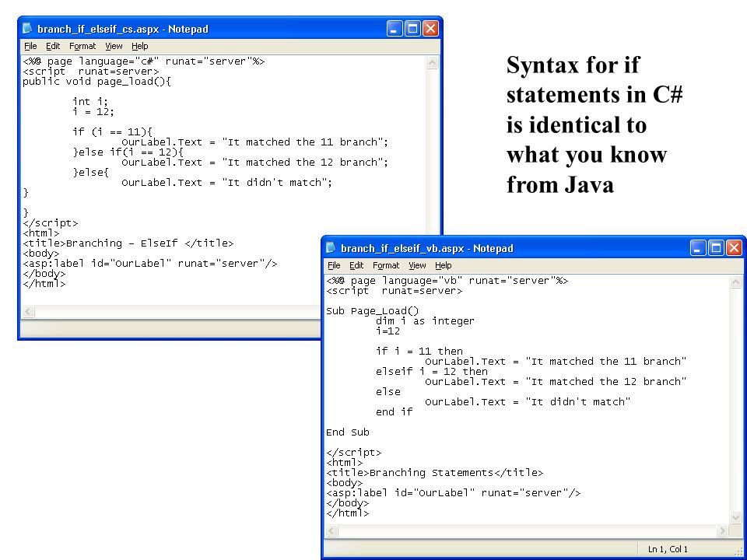The width and height of the screenshot is (747, 560).
Task: Click scroll up arrow in cs.aspx Notepad
Action: pyautogui.click(x=432, y=63)
